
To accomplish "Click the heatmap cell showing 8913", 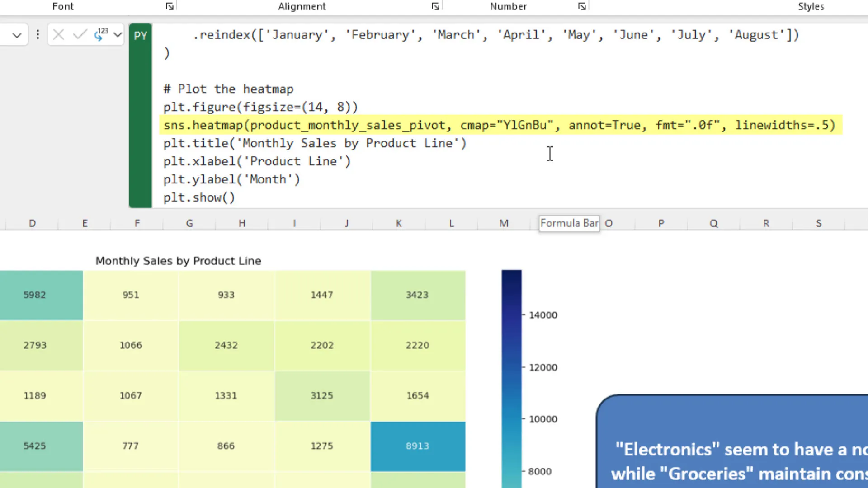I will tap(417, 446).
